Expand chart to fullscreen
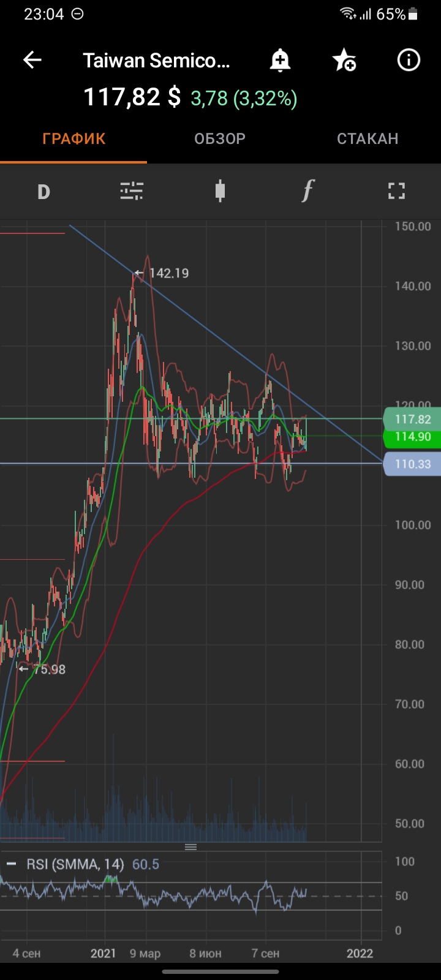 (x=397, y=192)
